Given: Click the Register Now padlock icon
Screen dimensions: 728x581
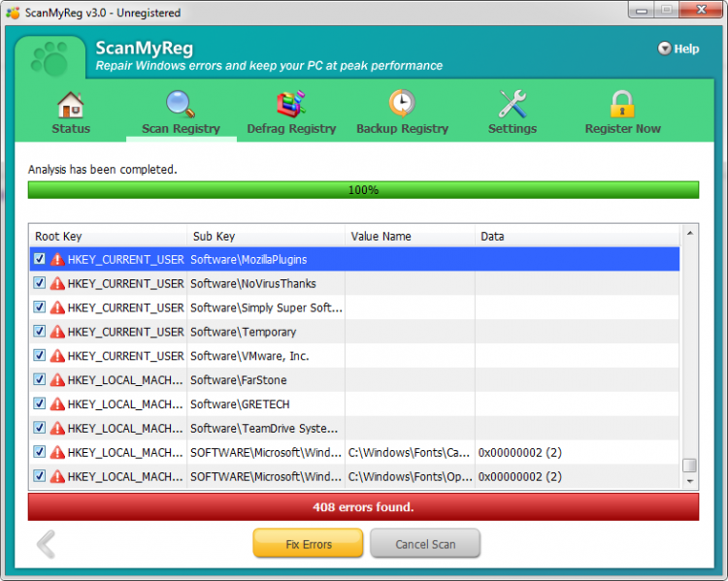Looking at the screenshot, I should click(622, 104).
